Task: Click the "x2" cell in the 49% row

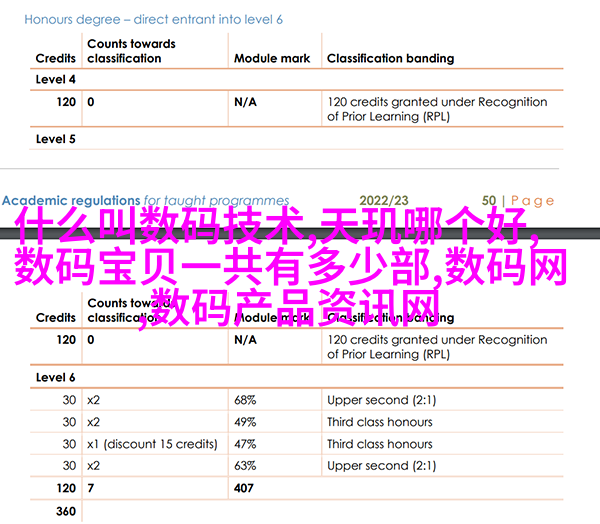Action: click(x=93, y=422)
